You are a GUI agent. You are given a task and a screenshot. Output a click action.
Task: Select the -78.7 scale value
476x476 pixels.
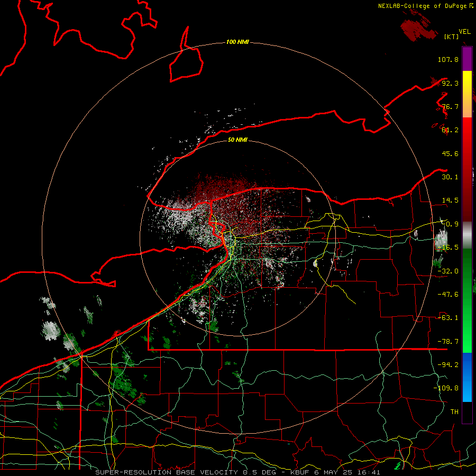[448, 342]
